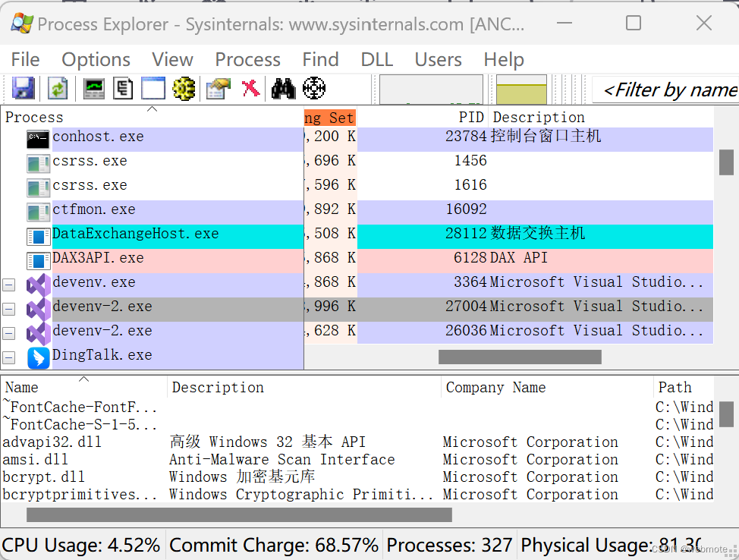Click the DAX3API.exe process icon

[38, 261]
